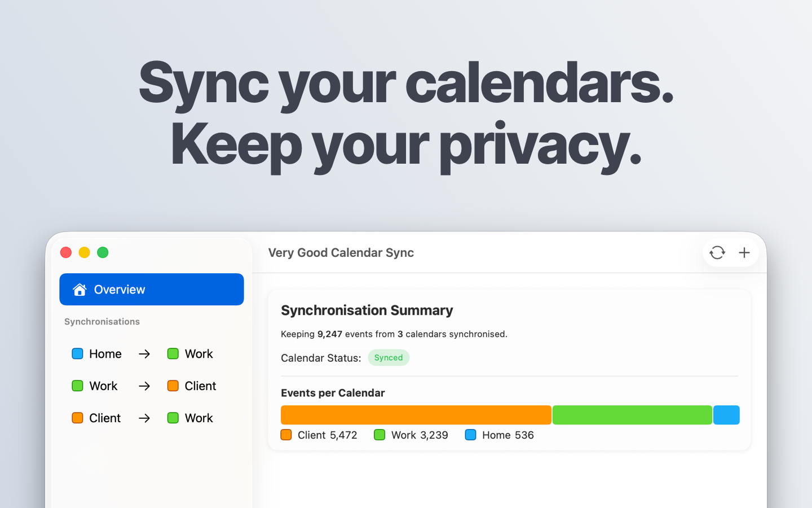Image resolution: width=812 pixels, height=508 pixels.
Task: Click the Client 5,472 legend entry
Action: click(319, 435)
